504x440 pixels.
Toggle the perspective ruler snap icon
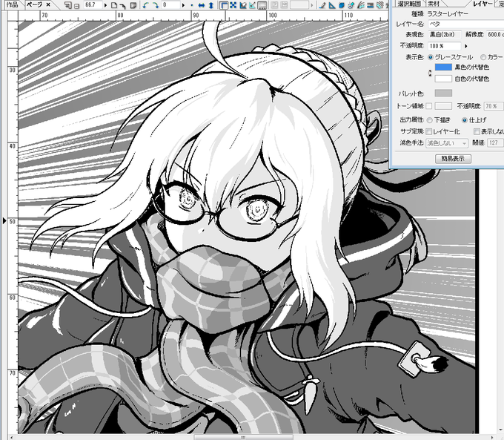click(x=342, y=5)
